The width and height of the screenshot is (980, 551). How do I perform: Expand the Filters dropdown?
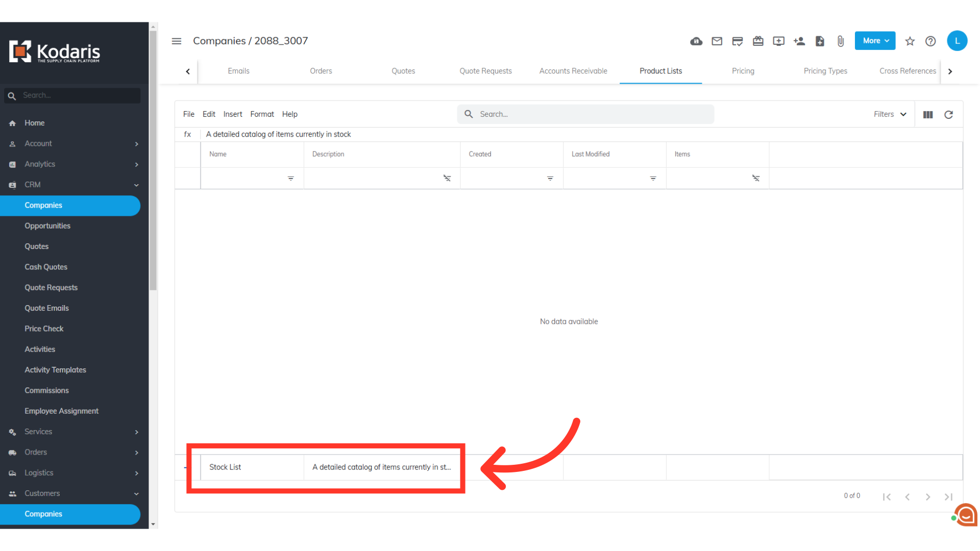[890, 114]
